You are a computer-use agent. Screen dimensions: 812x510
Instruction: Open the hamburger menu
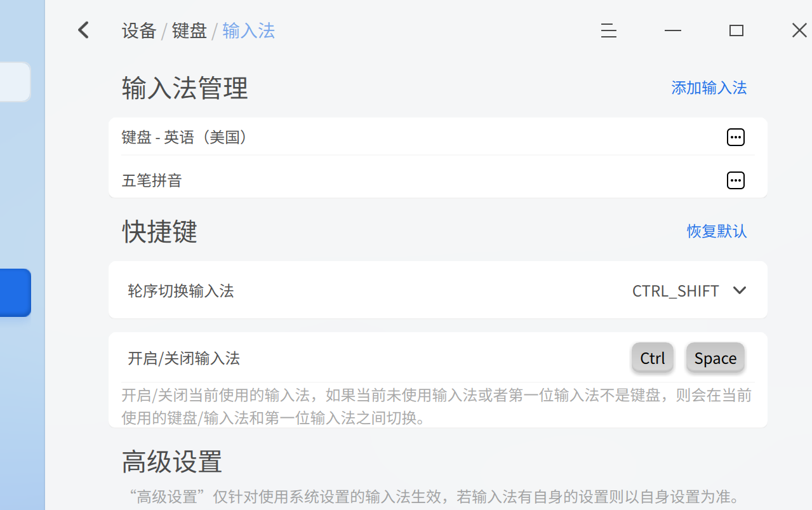pyautogui.click(x=608, y=30)
